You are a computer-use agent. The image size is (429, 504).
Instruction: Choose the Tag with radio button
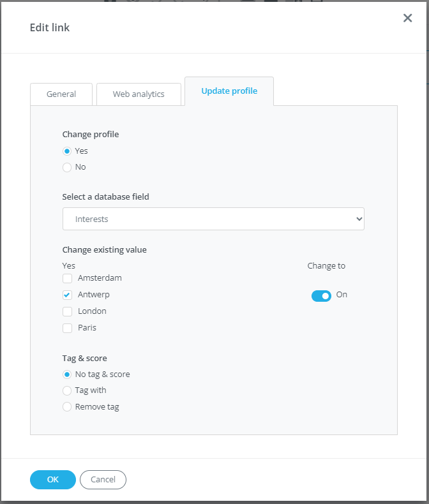(x=67, y=390)
